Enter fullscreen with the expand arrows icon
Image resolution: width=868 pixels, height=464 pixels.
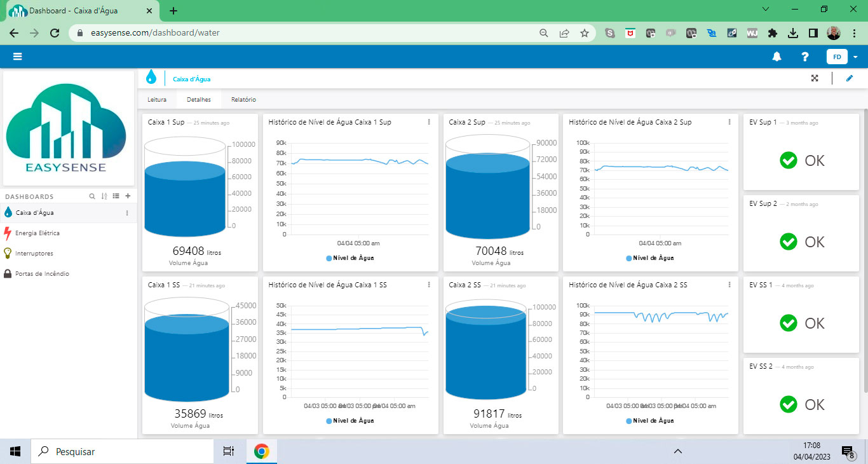[x=815, y=78]
